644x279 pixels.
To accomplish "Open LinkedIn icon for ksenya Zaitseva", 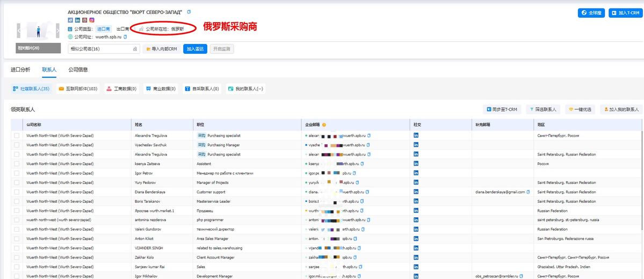I will tap(416, 163).
